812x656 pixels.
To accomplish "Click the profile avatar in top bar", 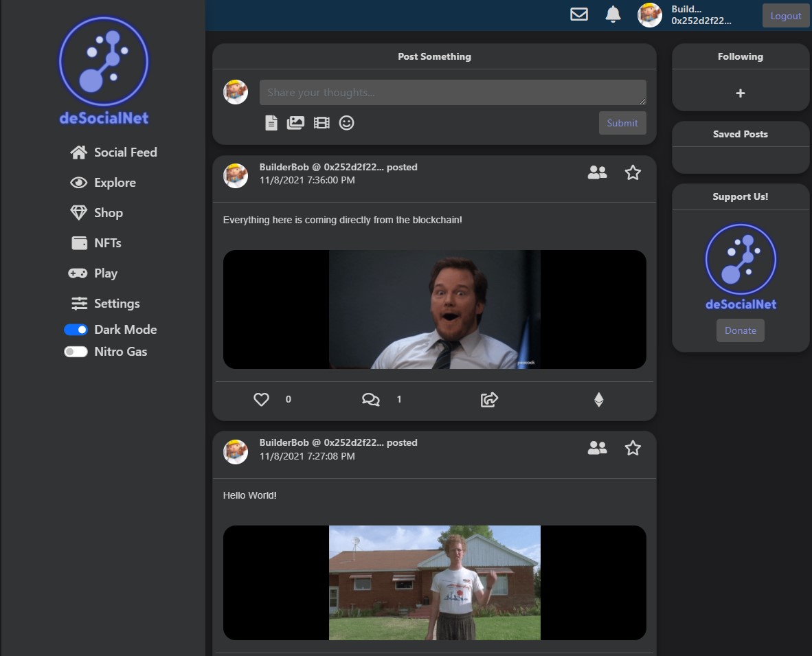I will click(x=649, y=14).
